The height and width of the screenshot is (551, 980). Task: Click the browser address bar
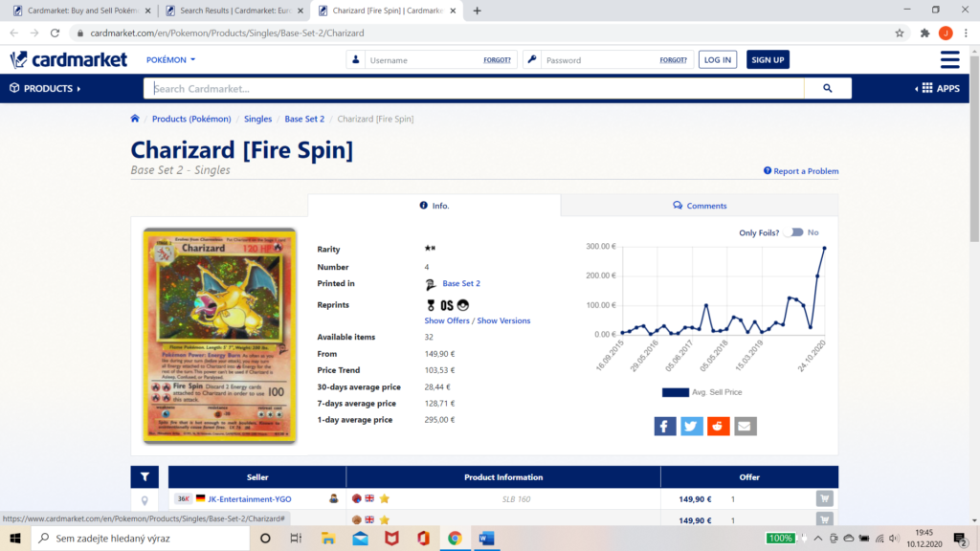point(481,33)
